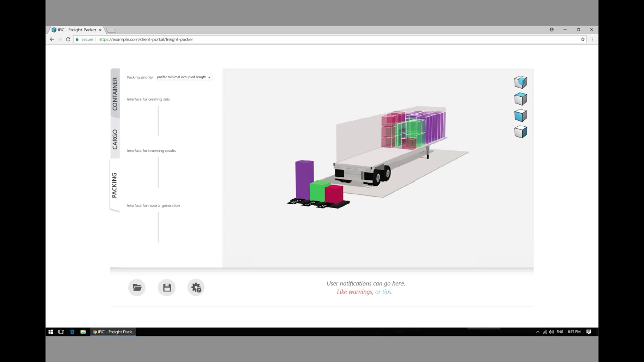The height and width of the screenshot is (362, 644).
Task: Open Chrome profile icon in title bar
Action: click(552, 30)
